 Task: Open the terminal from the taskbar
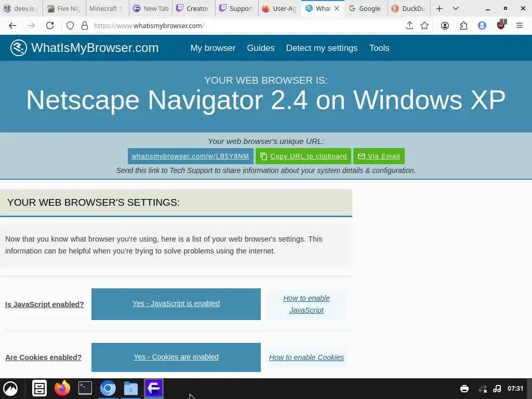[85, 388]
